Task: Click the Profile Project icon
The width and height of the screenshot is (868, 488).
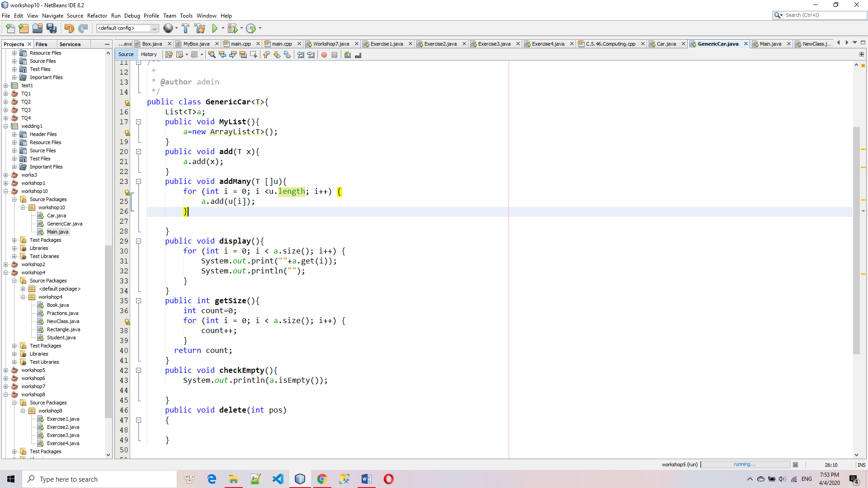Action: [251, 28]
